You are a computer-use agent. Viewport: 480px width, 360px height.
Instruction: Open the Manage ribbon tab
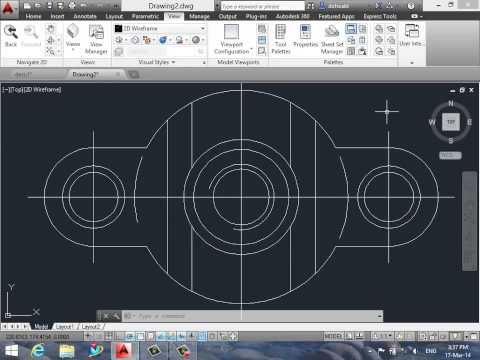pyautogui.click(x=199, y=16)
